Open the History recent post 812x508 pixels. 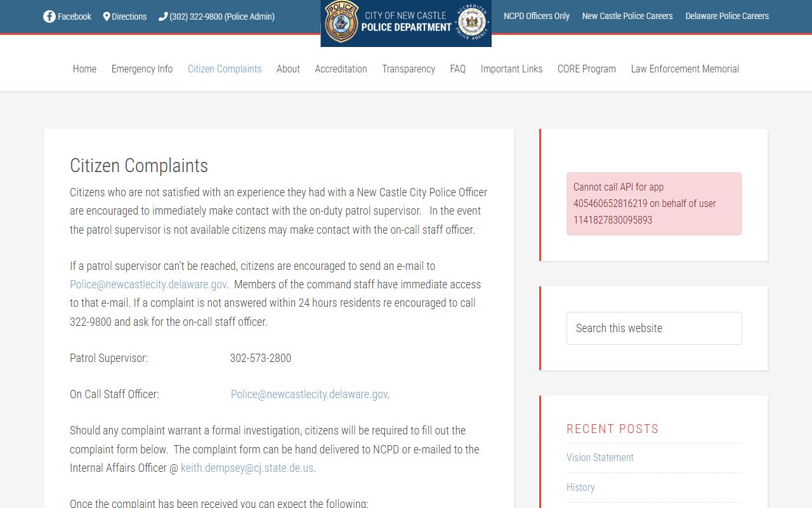580,487
